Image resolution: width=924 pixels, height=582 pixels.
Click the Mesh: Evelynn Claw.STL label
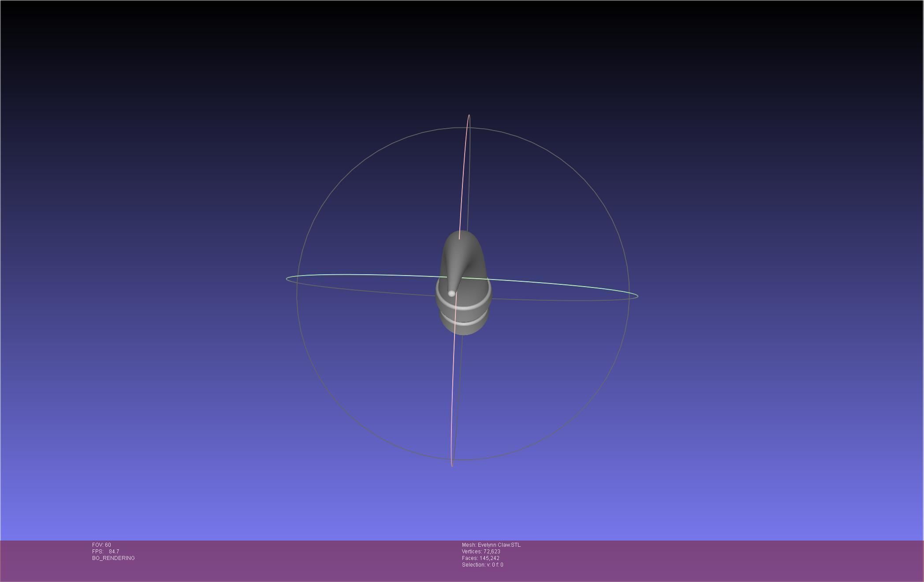pyautogui.click(x=491, y=545)
